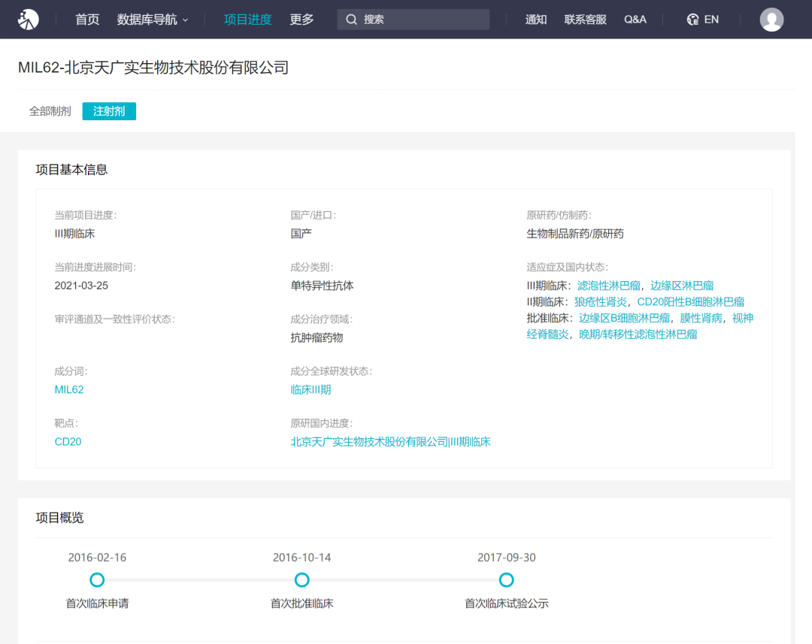The height and width of the screenshot is (644, 812).
Task: Open the 更多 menu
Action: coord(301,20)
